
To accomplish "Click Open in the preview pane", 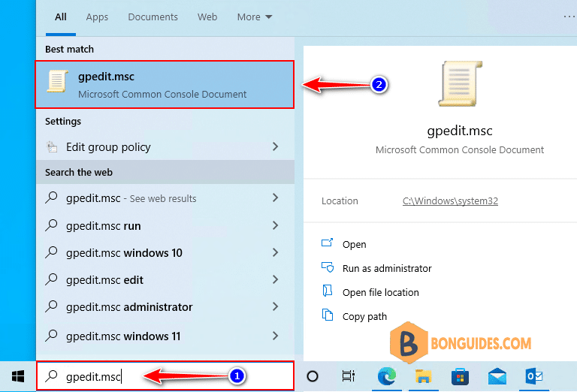I will pyautogui.click(x=354, y=245).
